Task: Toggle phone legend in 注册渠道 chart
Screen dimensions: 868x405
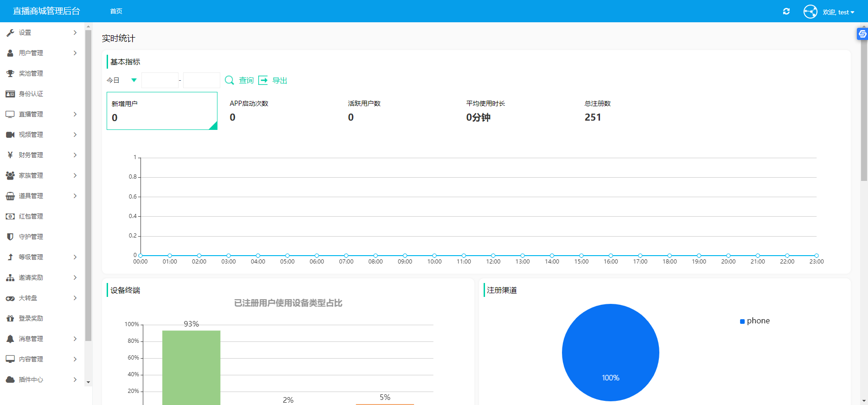Action: click(755, 321)
